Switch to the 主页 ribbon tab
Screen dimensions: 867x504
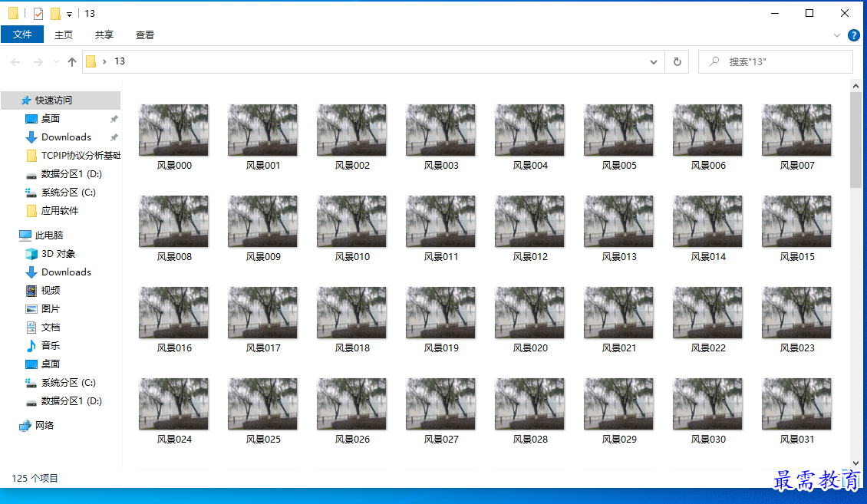[64, 35]
